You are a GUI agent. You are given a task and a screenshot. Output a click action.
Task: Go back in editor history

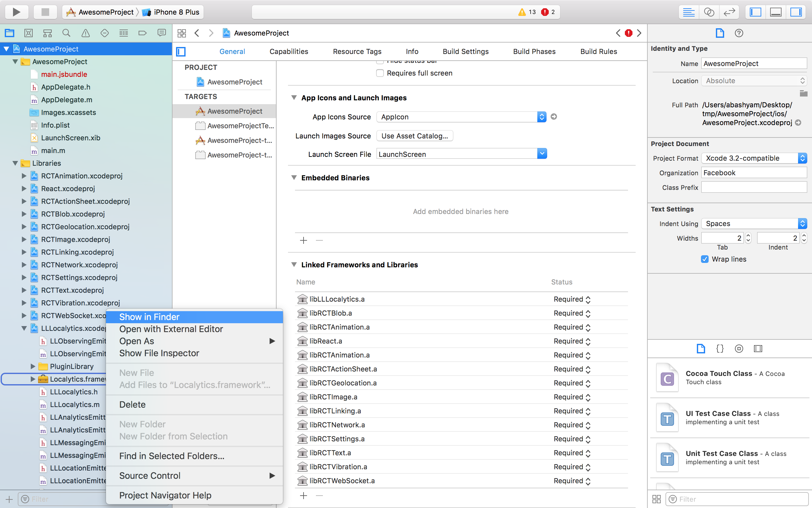coord(197,33)
